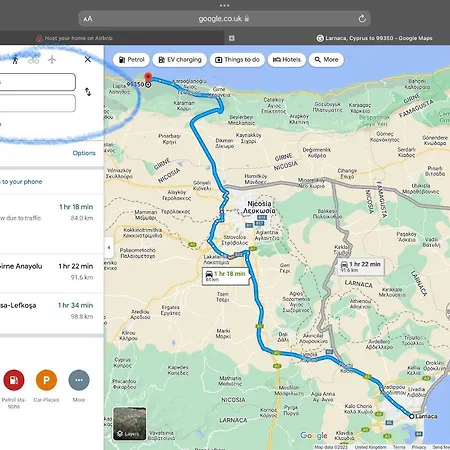450x450 pixels.
Task: Open Layers map type thumbnail
Action: tap(130, 424)
